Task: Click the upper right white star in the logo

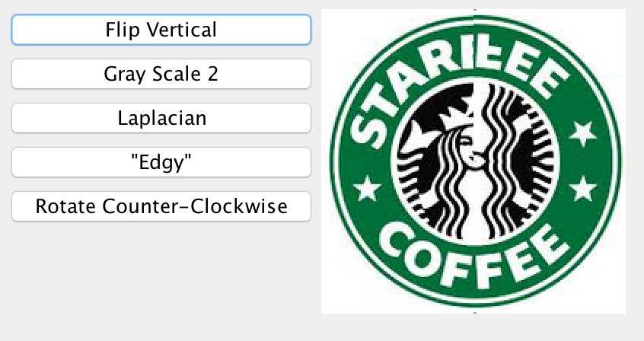Action: [583, 133]
